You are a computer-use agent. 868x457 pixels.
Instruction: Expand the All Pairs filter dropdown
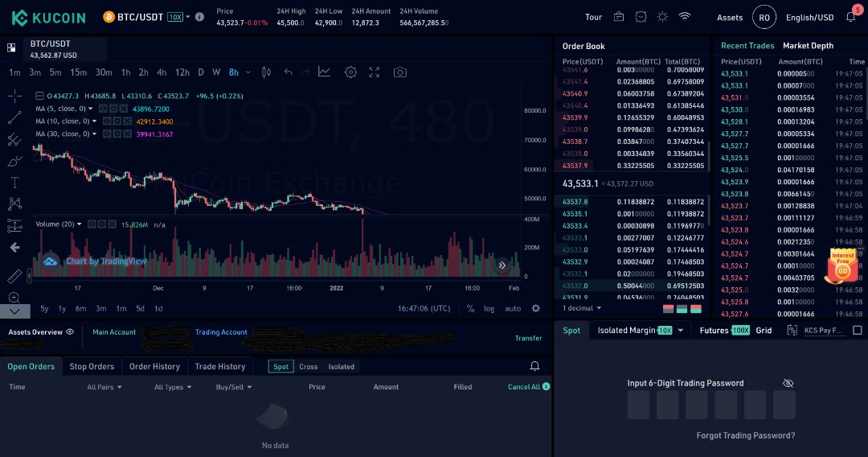coord(104,387)
